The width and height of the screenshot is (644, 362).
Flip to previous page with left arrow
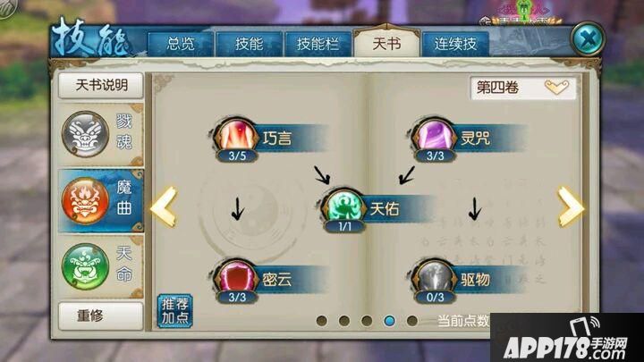[x=164, y=207]
